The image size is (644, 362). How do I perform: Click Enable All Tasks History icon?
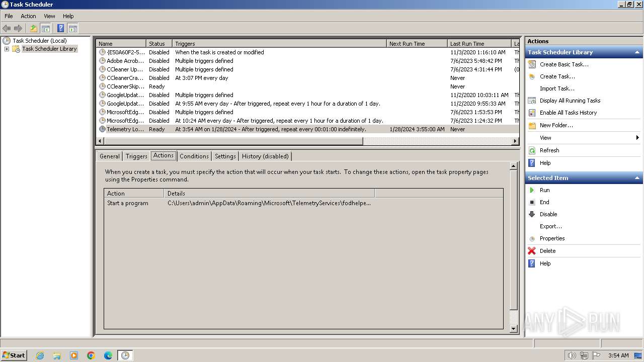532,113
